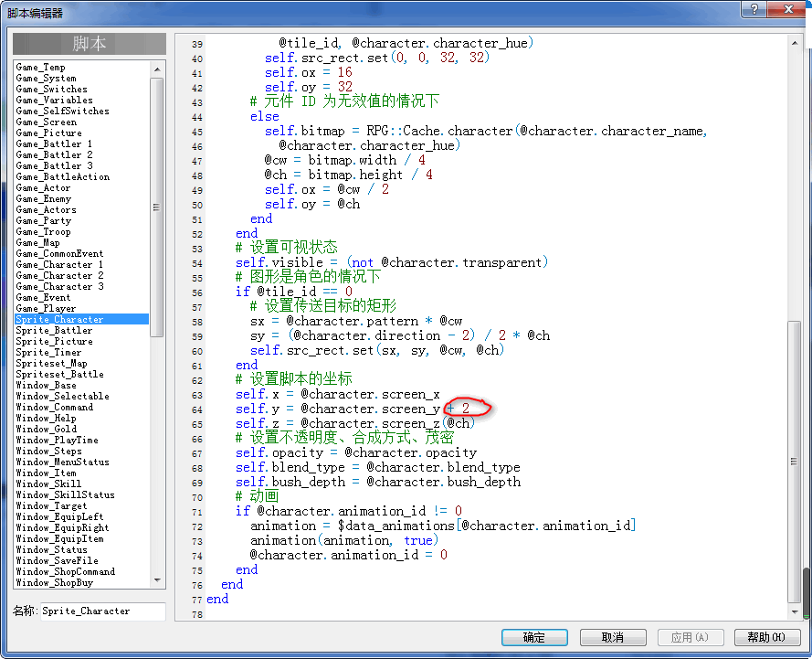
Task: Choose the Game_Map script
Action: [x=37, y=243]
